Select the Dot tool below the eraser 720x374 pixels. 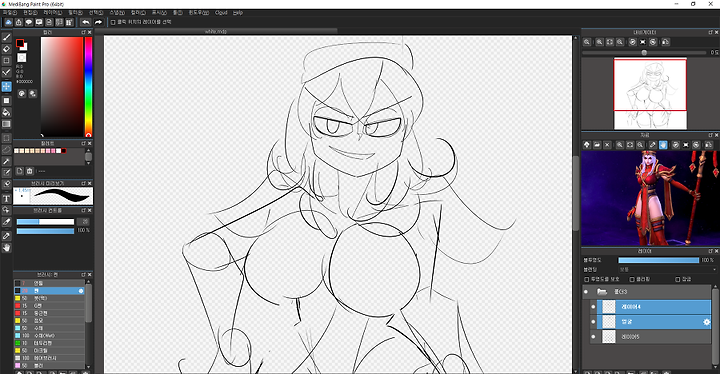(6, 61)
